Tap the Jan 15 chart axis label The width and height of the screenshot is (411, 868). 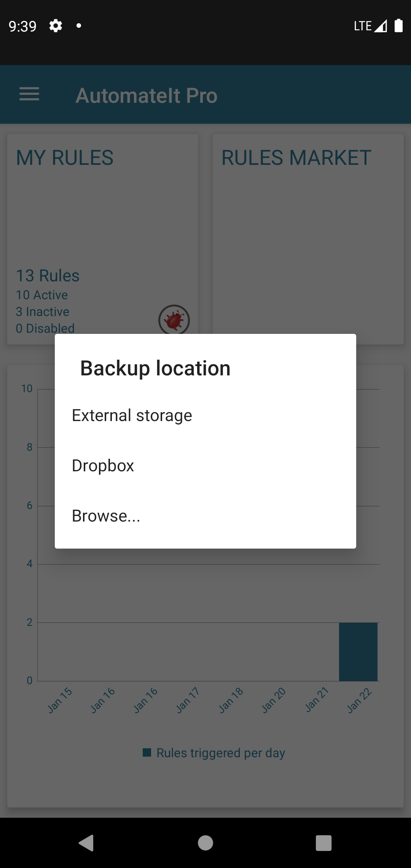pos(60,700)
